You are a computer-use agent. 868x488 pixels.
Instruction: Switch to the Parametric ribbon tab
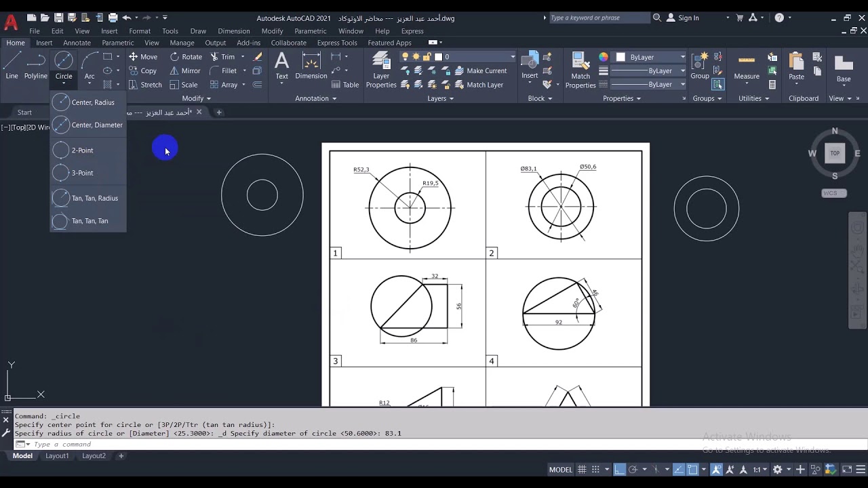(118, 43)
